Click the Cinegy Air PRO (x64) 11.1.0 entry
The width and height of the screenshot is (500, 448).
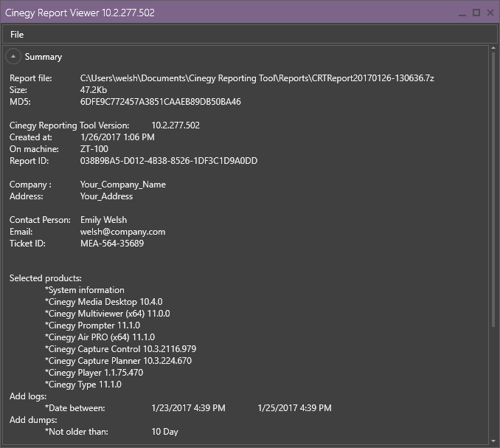tap(100, 337)
